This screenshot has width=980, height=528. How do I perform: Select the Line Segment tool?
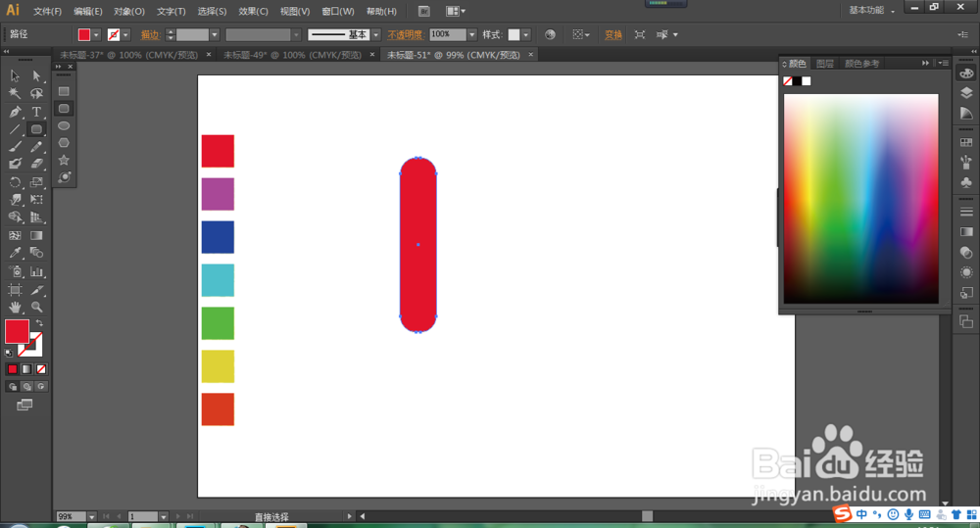pyautogui.click(x=15, y=129)
